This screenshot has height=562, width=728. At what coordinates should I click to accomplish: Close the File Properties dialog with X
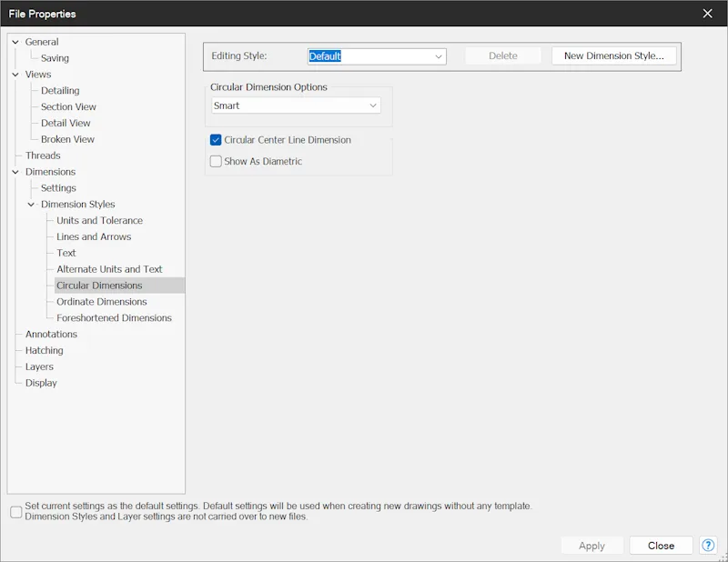708,14
